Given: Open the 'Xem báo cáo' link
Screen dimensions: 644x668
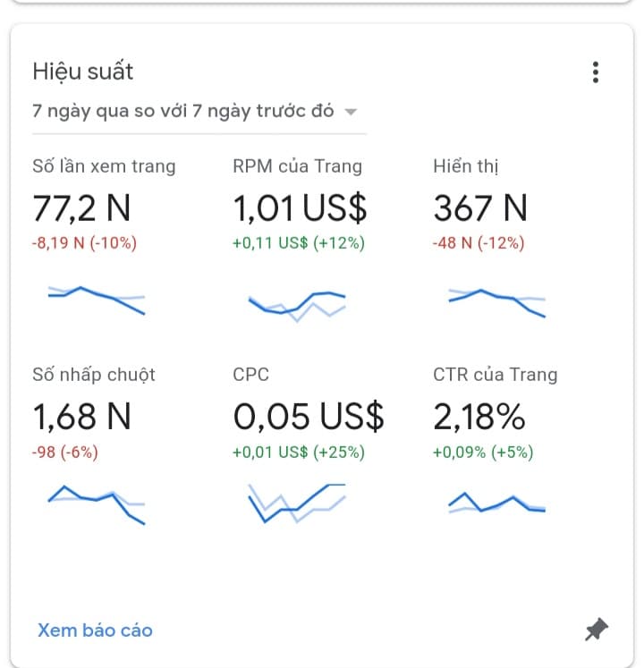Looking at the screenshot, I should tap(95, 630).
